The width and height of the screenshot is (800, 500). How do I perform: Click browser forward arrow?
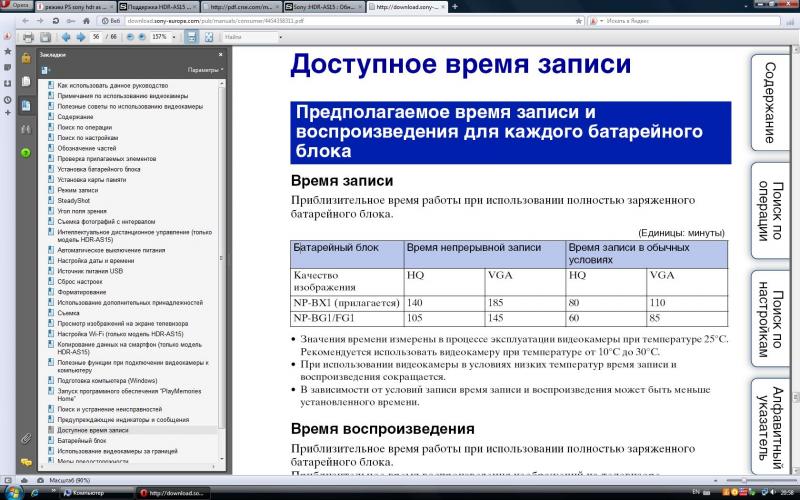click(x=40, y=21)
